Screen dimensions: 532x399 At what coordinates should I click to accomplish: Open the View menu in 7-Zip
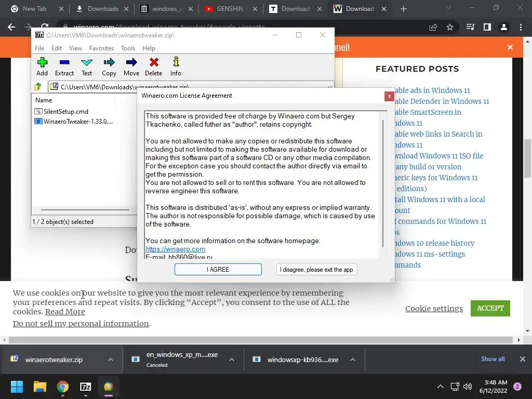[75, 48]
